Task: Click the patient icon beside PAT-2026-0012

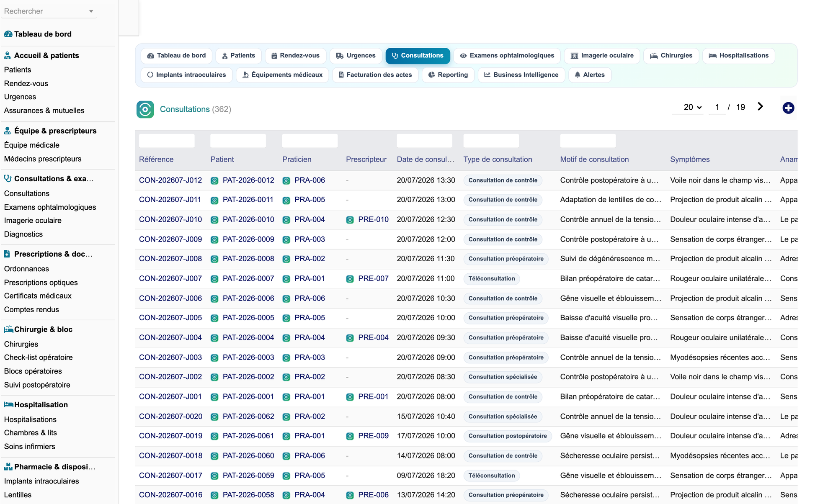Action: pos(214,180)
